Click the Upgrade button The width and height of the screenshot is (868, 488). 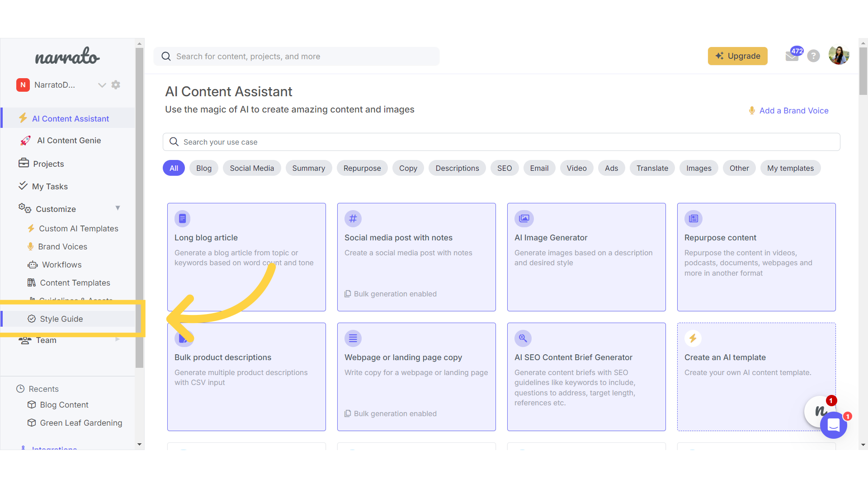tap(737, 56)
